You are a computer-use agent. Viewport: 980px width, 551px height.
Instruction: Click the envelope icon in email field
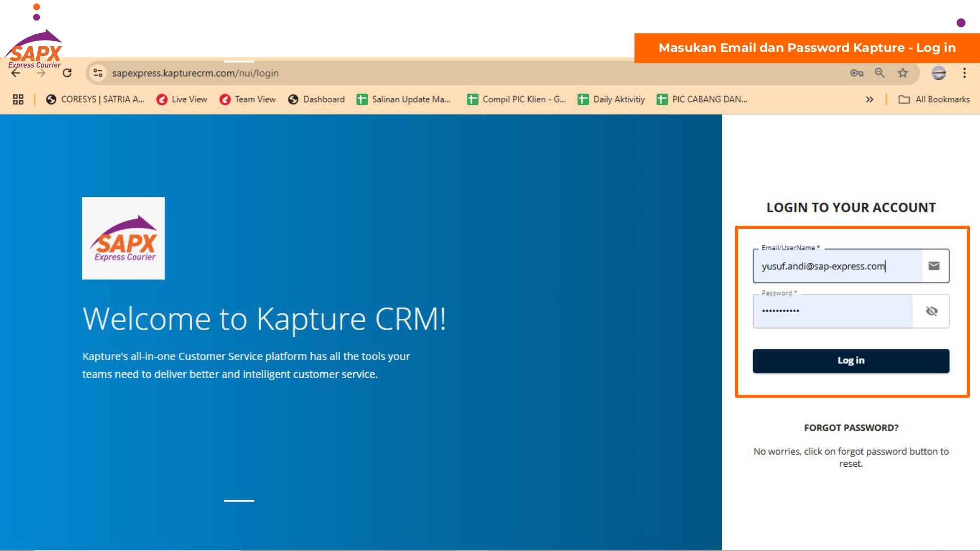934,266
